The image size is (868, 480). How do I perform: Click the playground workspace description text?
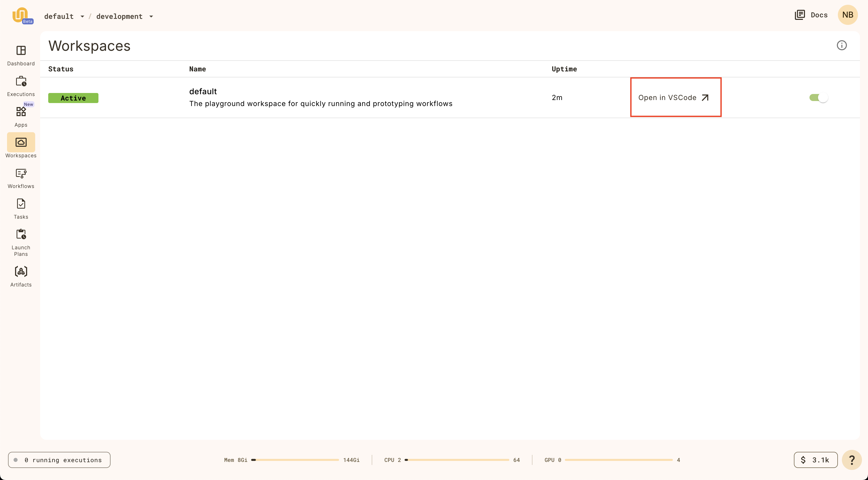(x=321, y=104)
